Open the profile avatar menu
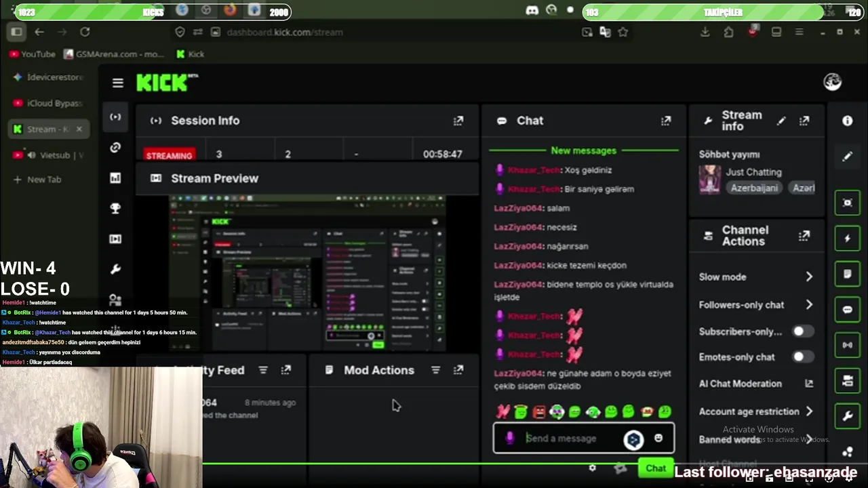 [x=832, y=82]
